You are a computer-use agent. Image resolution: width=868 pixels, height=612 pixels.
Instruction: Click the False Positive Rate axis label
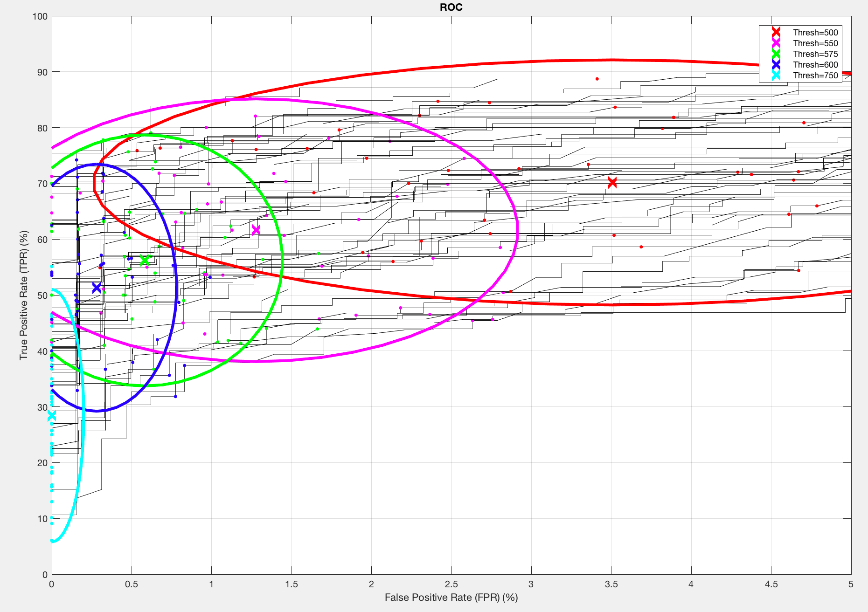point(451,598)
